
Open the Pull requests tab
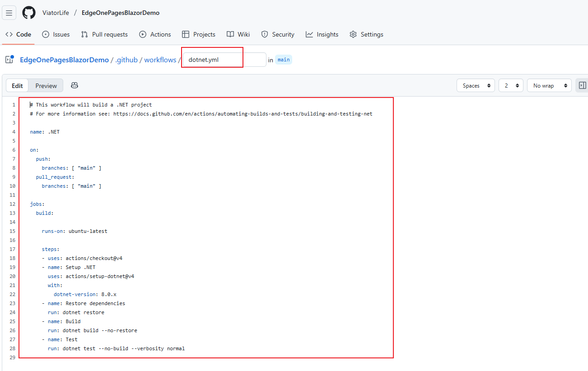tap(104, 34)
